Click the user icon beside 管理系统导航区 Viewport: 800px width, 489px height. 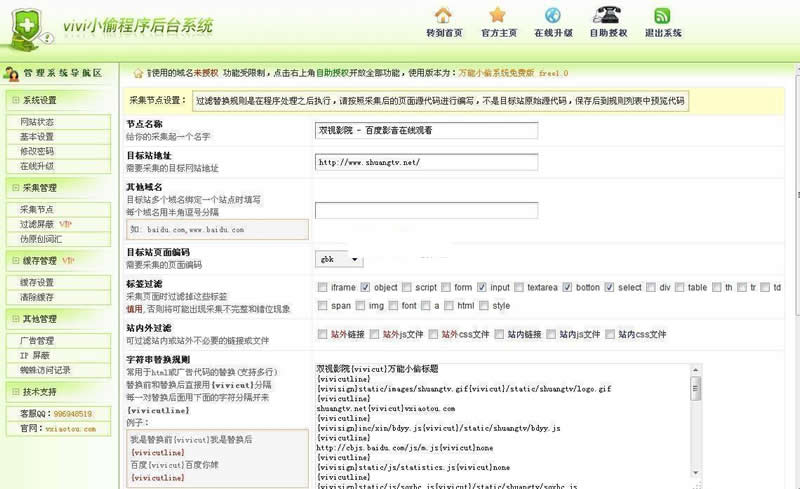11,74
